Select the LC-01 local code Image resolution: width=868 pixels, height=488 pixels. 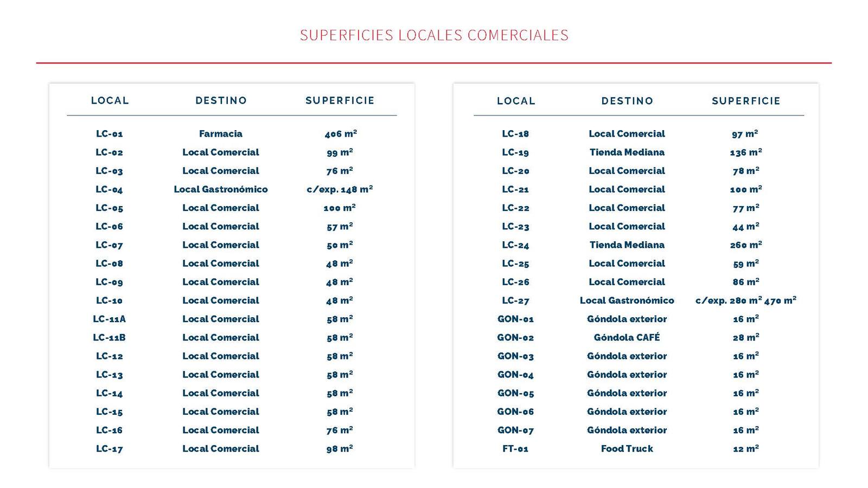pos(110,134)
